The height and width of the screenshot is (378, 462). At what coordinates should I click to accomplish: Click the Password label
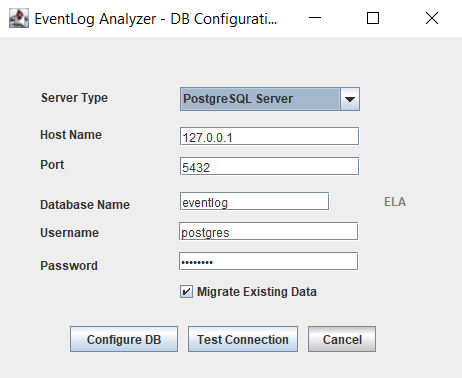69,266
